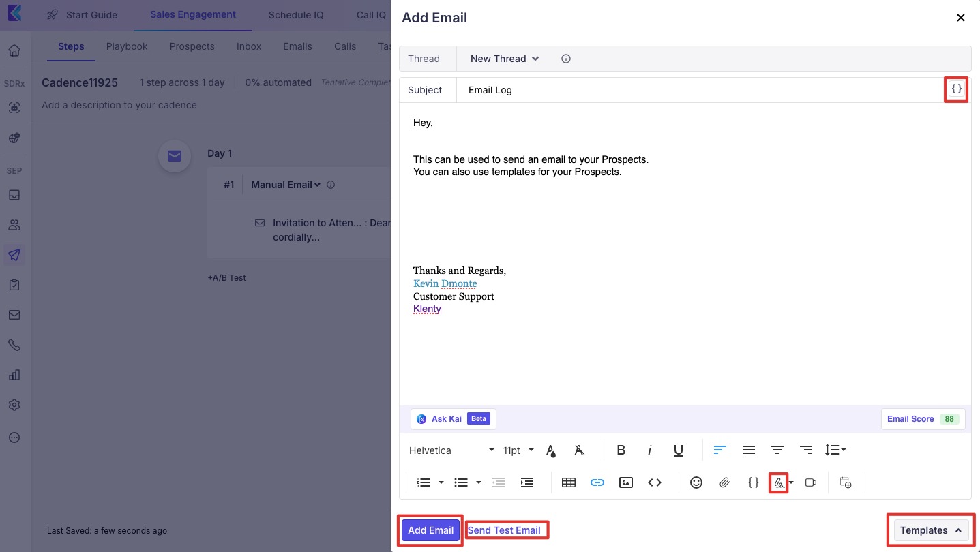Open the source code view icon
The width and height of the screenshot is (980, 552).
[x=655, y=482]
